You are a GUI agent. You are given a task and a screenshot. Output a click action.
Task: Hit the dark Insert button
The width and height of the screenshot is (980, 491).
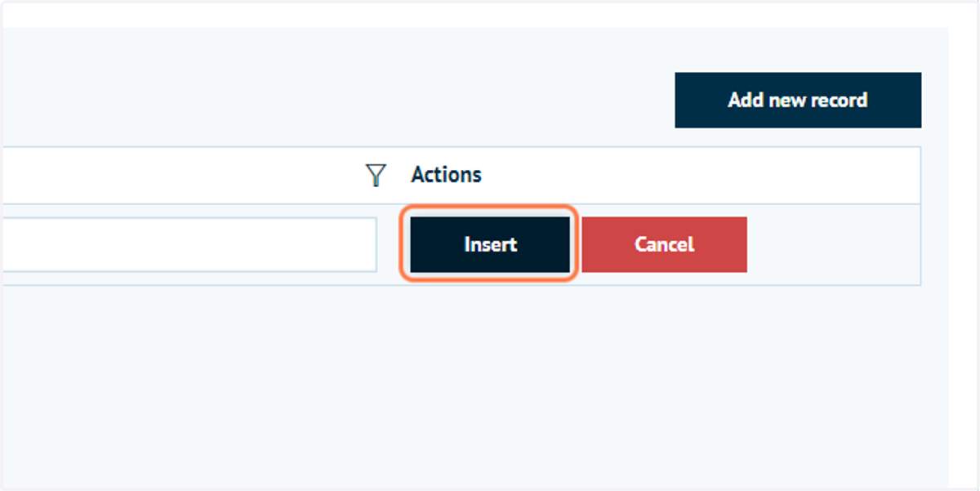click(x=490, y=244)
